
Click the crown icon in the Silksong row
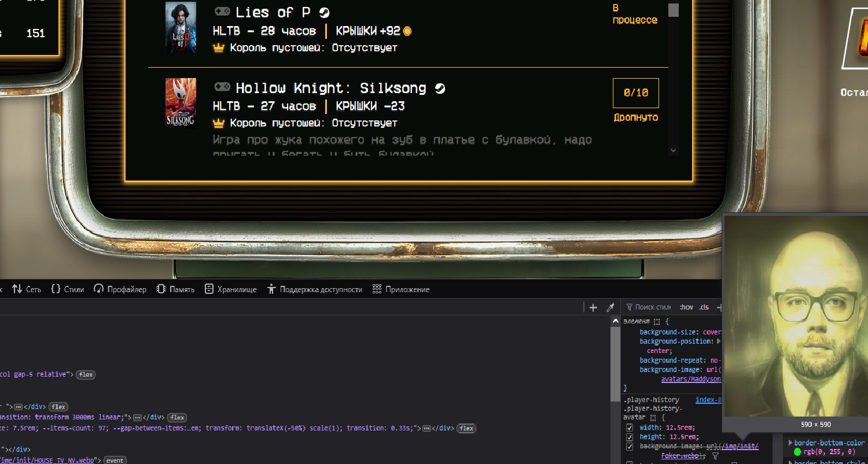(x=218, y=123)
